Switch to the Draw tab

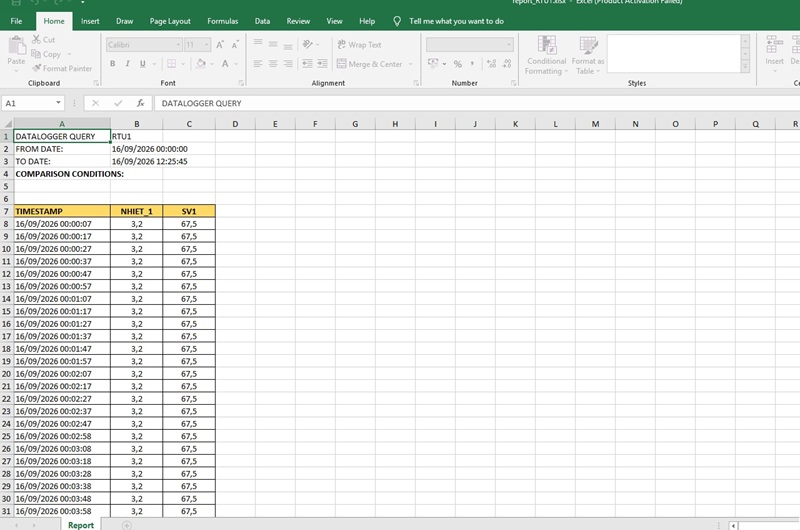[x=124, y=21]
